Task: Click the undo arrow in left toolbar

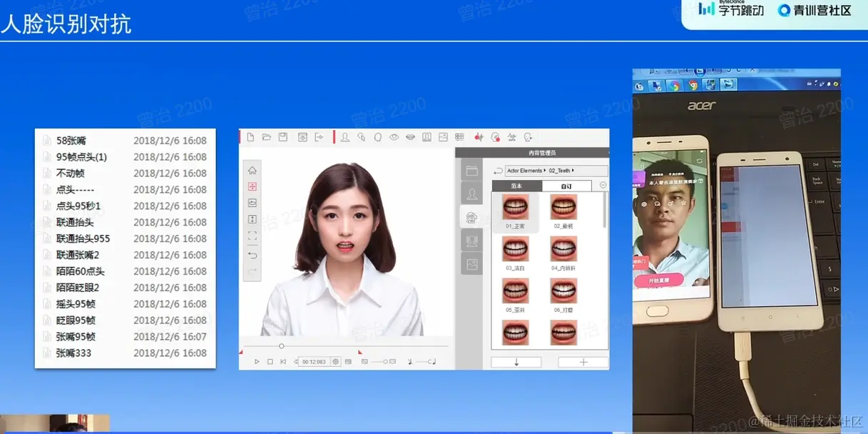Action: (252, 255)
